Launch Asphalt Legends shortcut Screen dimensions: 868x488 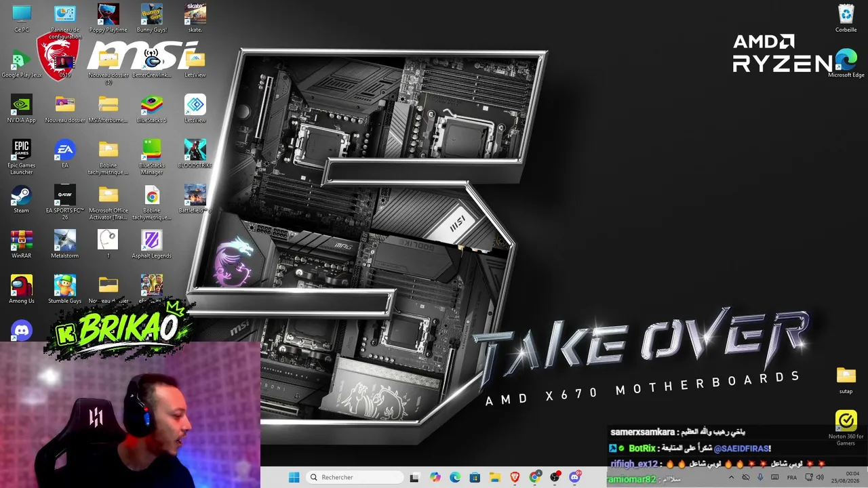click(x=152, y=245)
